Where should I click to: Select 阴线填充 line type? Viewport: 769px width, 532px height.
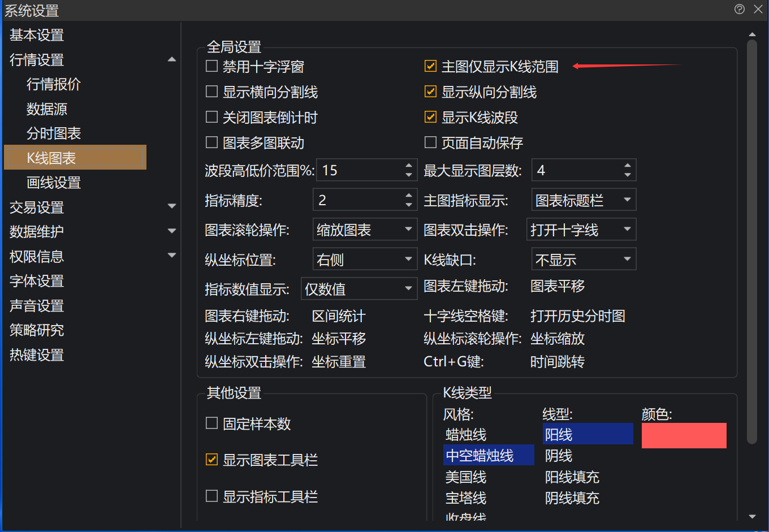point(572,498)
